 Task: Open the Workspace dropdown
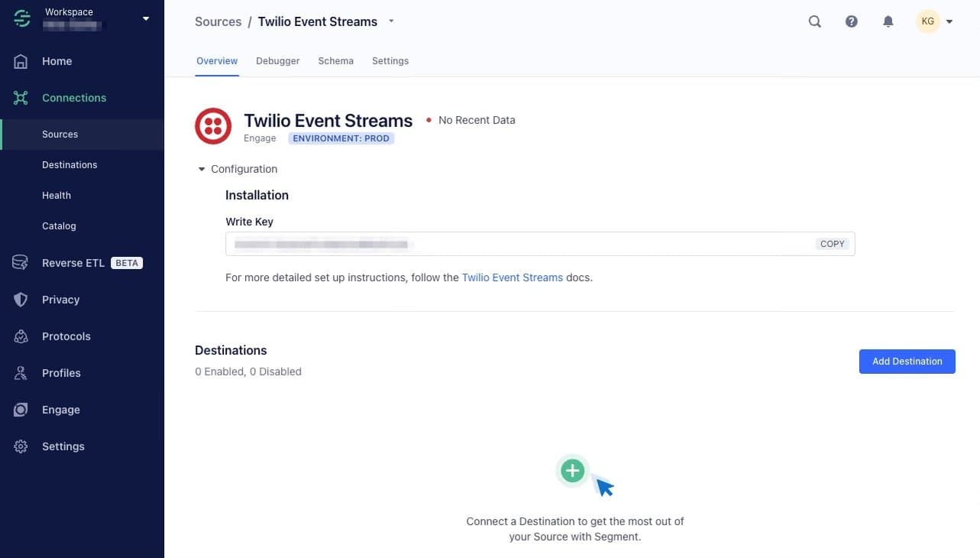(x=144, y=18)
